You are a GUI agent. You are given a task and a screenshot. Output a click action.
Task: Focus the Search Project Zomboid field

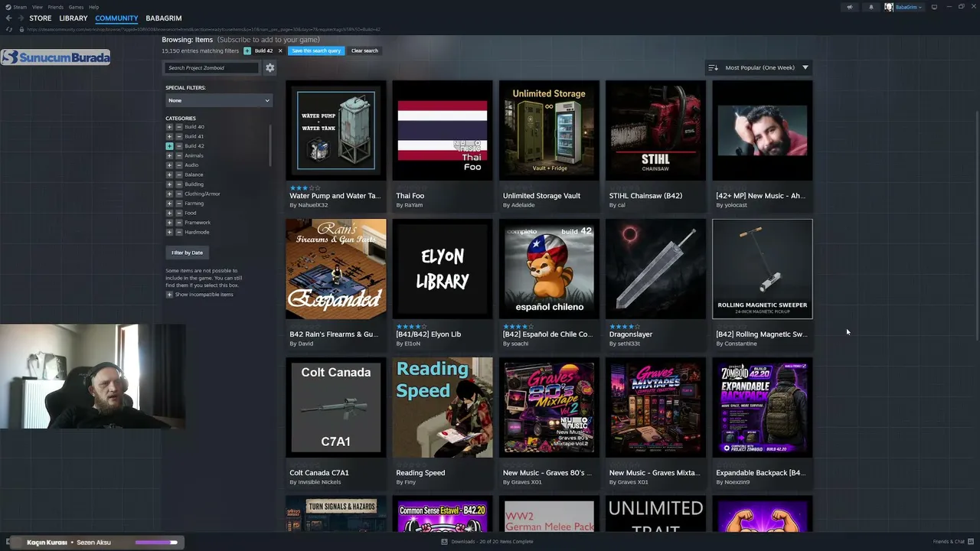[213, 67]
